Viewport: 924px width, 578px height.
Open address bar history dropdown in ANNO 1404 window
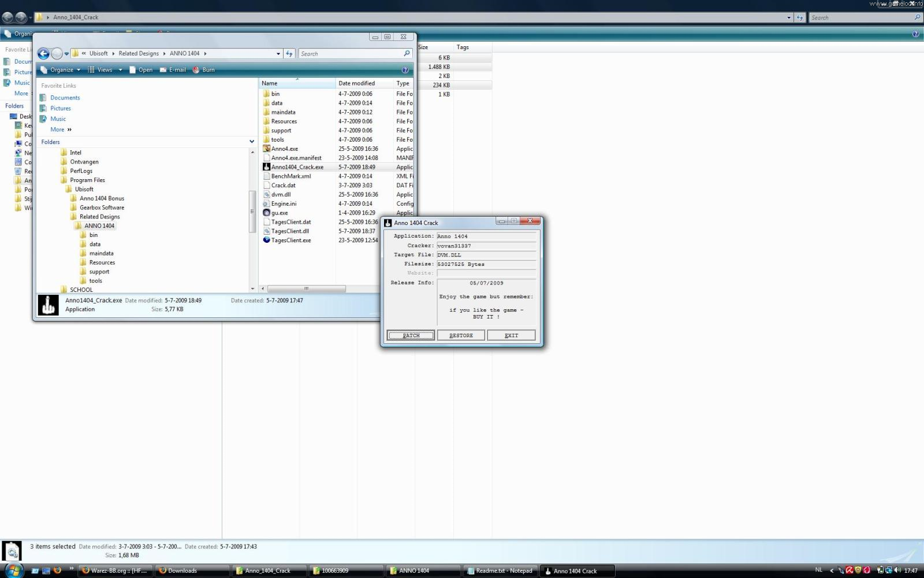click(278, 54)
